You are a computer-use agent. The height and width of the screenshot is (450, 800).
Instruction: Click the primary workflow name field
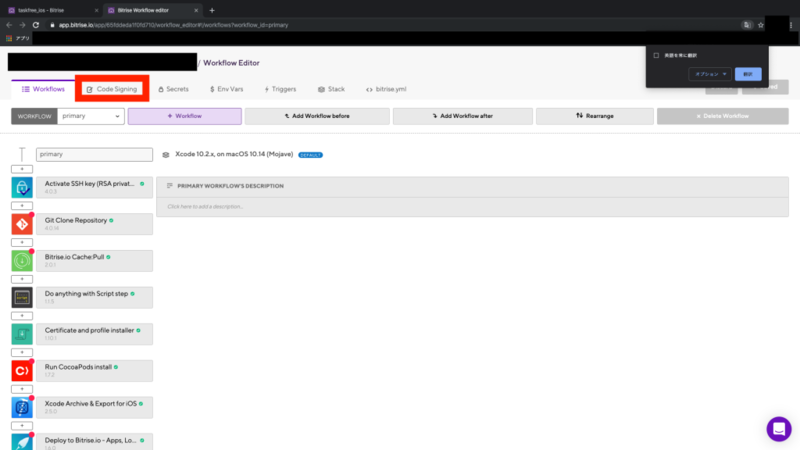(x=94, y=154)
